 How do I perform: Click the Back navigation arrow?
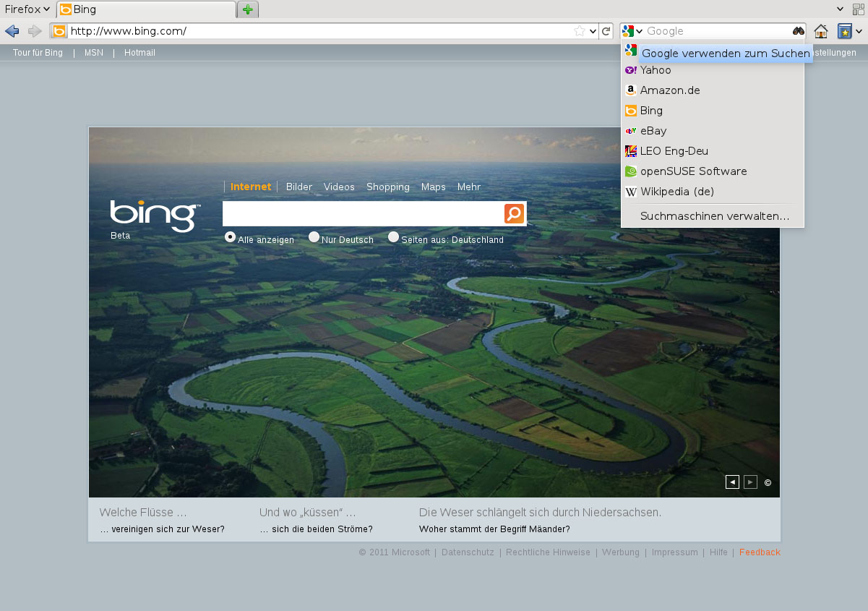click(x=12, y=31)
